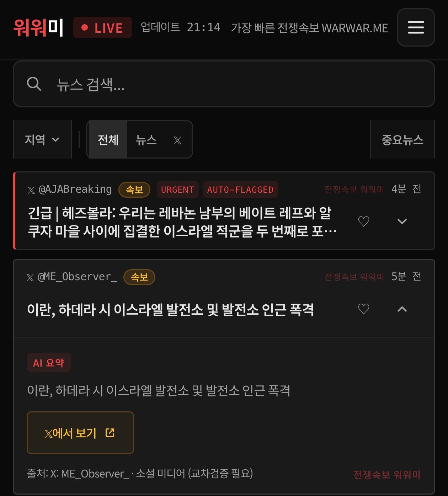
Task: Click the external link icon in X에서 보기
Action: click(x=110, y=433)
